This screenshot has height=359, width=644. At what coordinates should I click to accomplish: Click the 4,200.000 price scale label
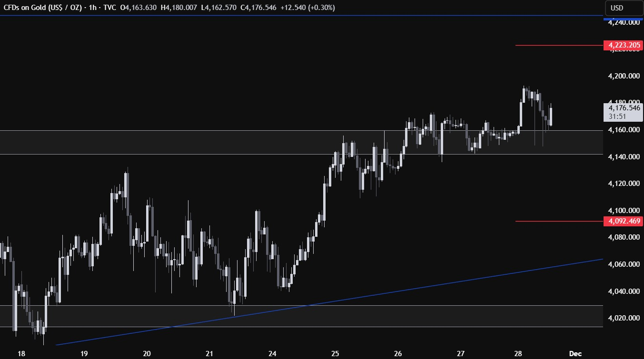click(x=623, y=76)
